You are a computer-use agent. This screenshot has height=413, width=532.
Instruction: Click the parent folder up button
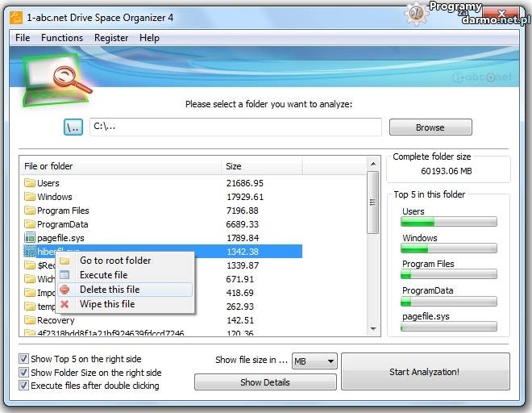(73, 127)
